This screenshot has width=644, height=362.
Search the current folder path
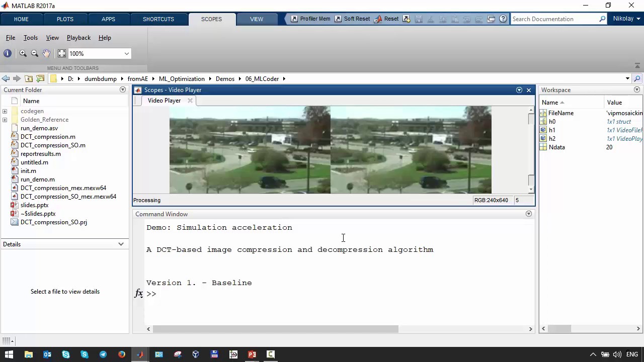pyautogui.click(x=637, y=78)
